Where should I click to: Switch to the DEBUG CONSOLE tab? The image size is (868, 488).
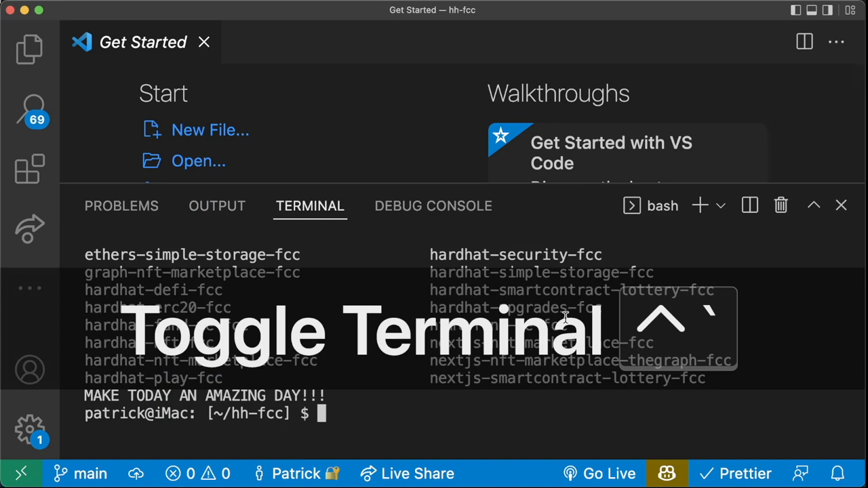tap(433, 205)
